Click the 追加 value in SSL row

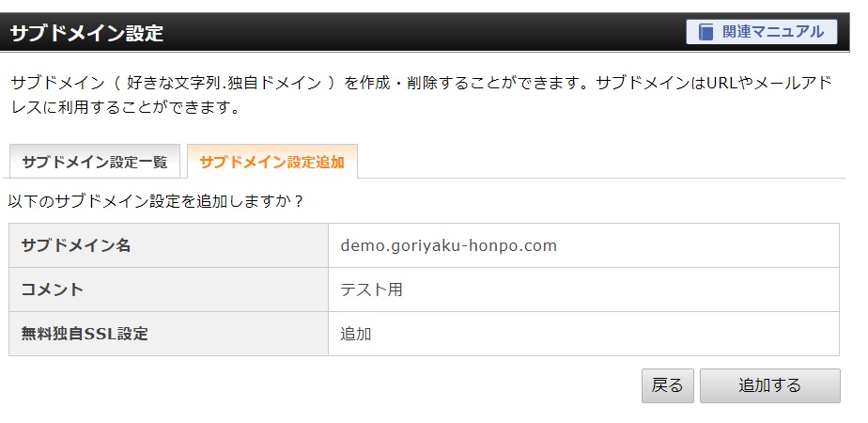click(355, 334)
